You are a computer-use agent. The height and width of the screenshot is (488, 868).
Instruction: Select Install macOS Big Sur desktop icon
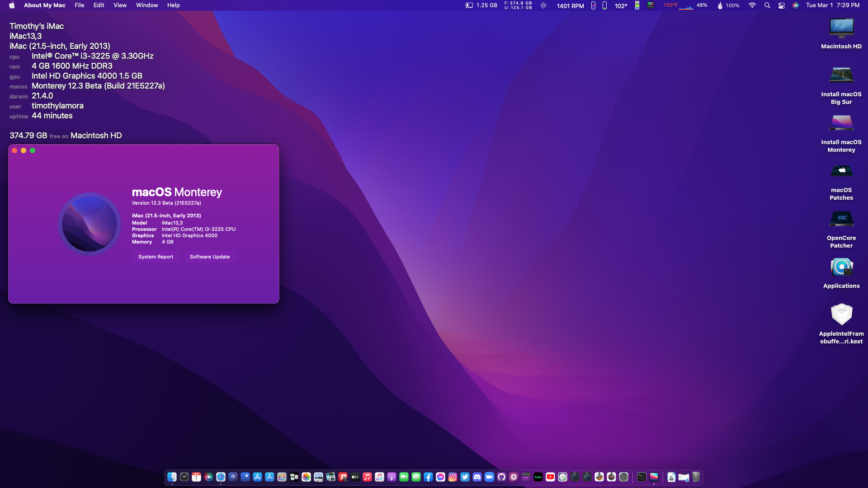[841, 85]
